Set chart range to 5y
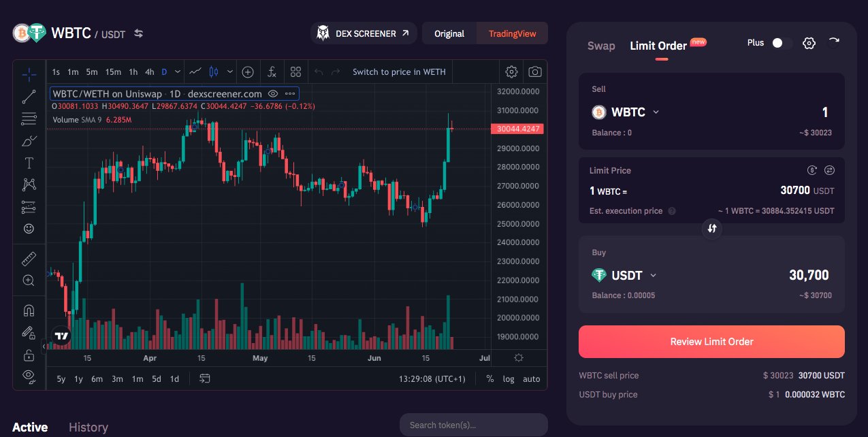868x437 pixels. 61,379
